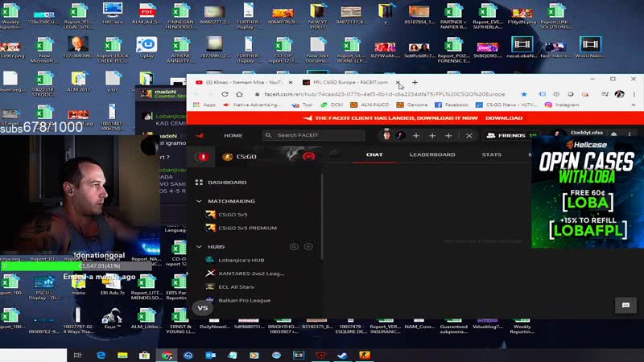
Task: Open the DaddyLoba profile avatar
Action: click(x=558, y=134)
